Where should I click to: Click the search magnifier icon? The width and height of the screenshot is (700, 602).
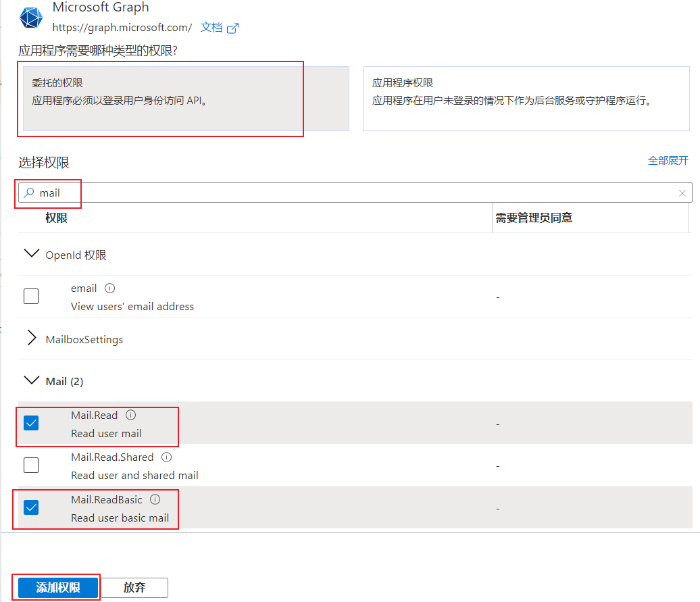pyautogui.click(x=29, y=193)
